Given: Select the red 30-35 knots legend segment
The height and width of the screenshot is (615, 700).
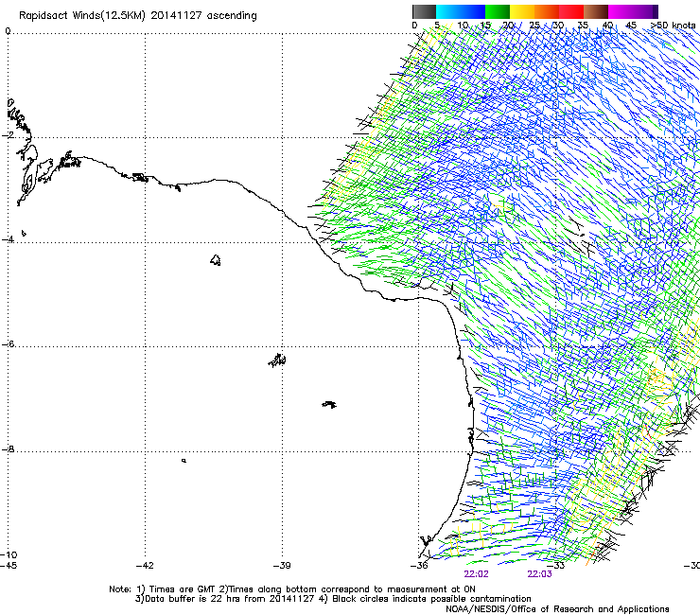Looking at the screenshot, I should point(571,11).
